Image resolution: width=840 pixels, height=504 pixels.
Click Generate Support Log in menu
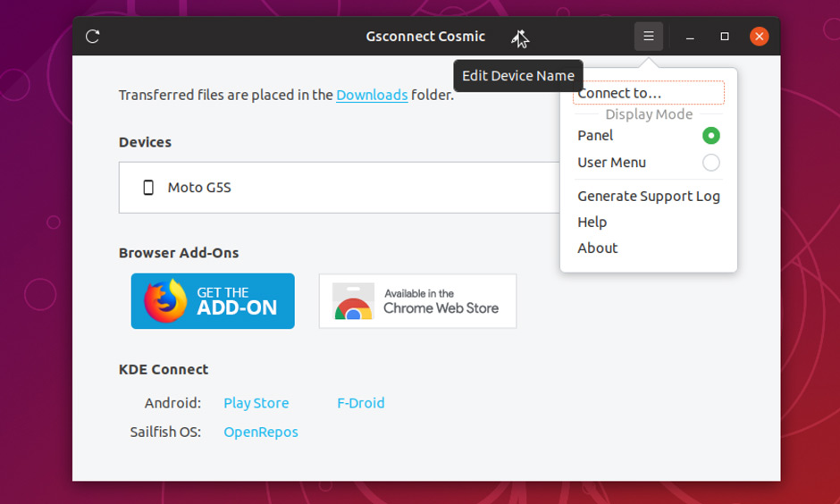coord(648,196)
